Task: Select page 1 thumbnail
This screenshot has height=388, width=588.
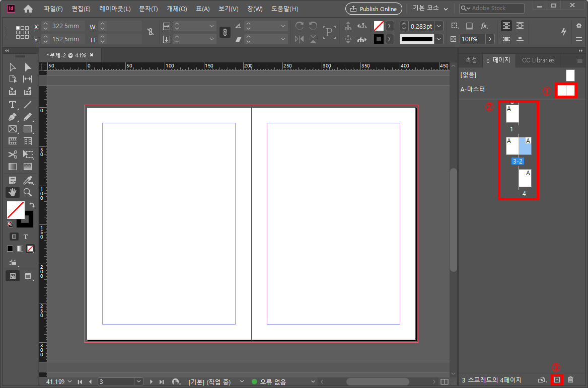Action: (x=512, y=114)
